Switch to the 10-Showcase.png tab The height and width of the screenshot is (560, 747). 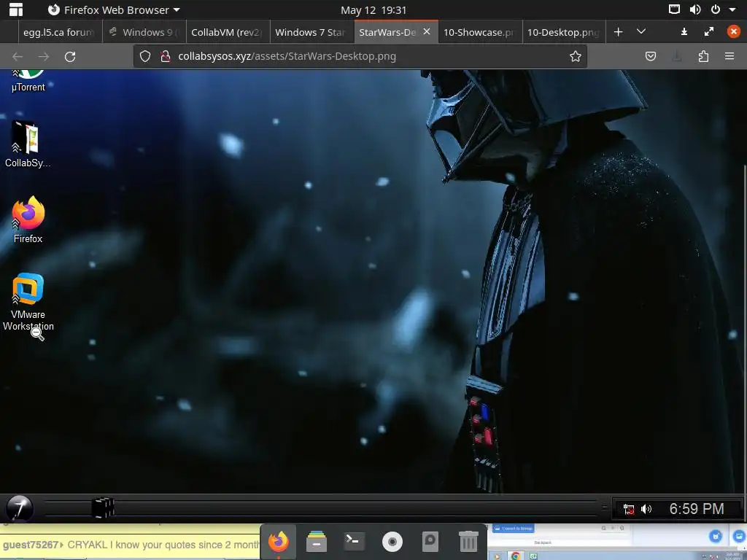(x=480, y=32)
